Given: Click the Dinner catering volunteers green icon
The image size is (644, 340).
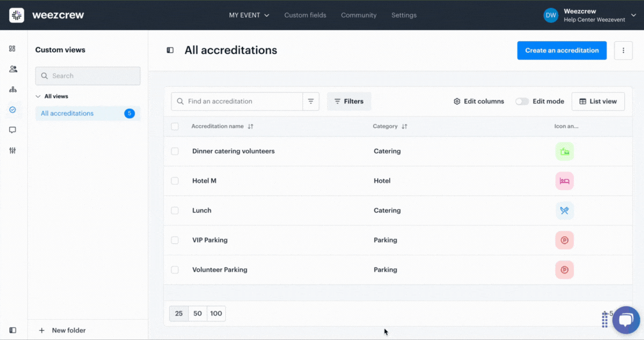Looking at the screenshot, I should [564, 152].
